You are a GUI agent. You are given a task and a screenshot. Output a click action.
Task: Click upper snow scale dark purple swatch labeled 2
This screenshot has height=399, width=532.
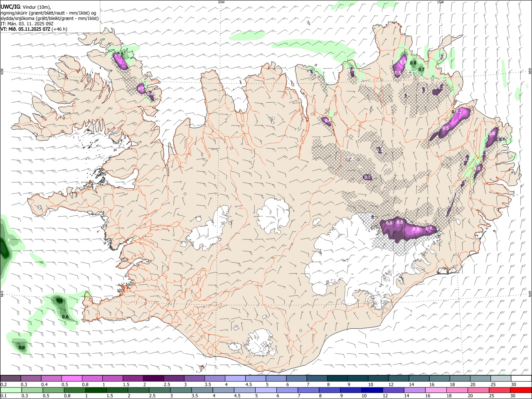point(153,378)
